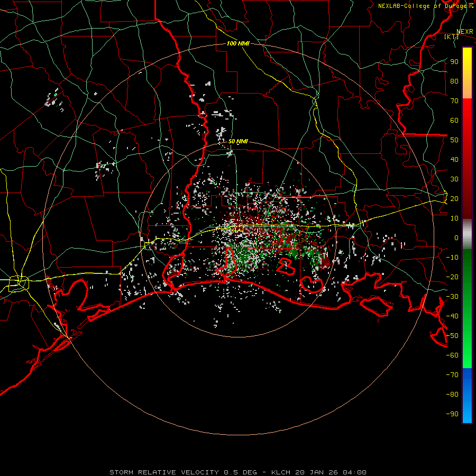Viewport: 476px width, 476px height.
Task: Click the "STORM RELATIVE VELOCITY 0.5 DEG" caption
Action: (x=183, y=472)
